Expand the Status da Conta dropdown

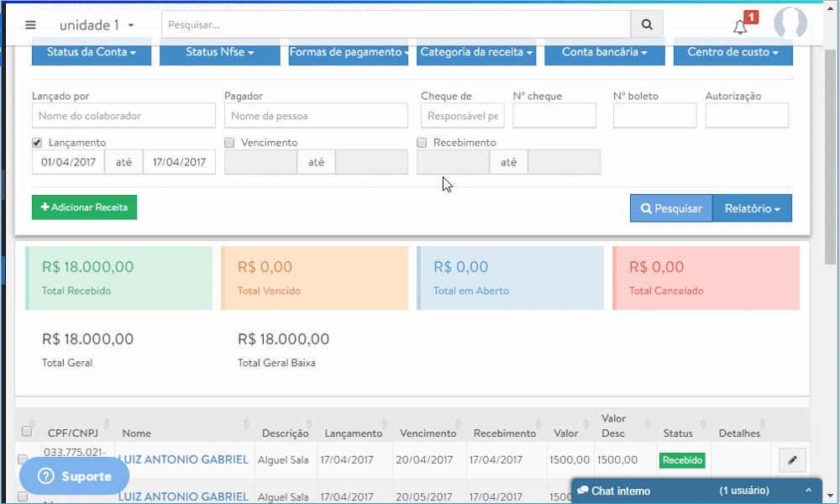[92, 52]
